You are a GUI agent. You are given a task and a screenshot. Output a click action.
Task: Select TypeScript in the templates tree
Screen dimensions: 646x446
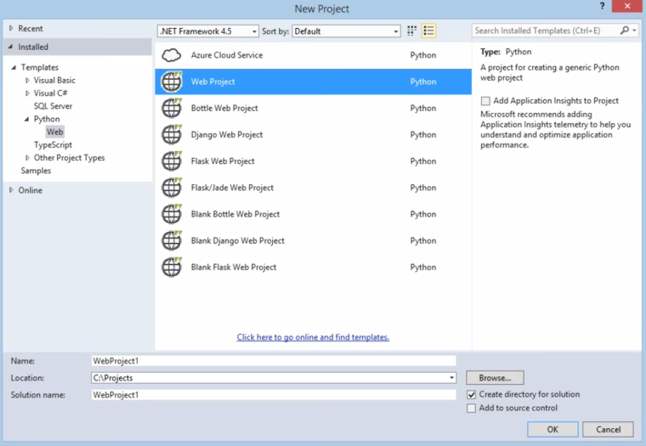pos(53,145)
